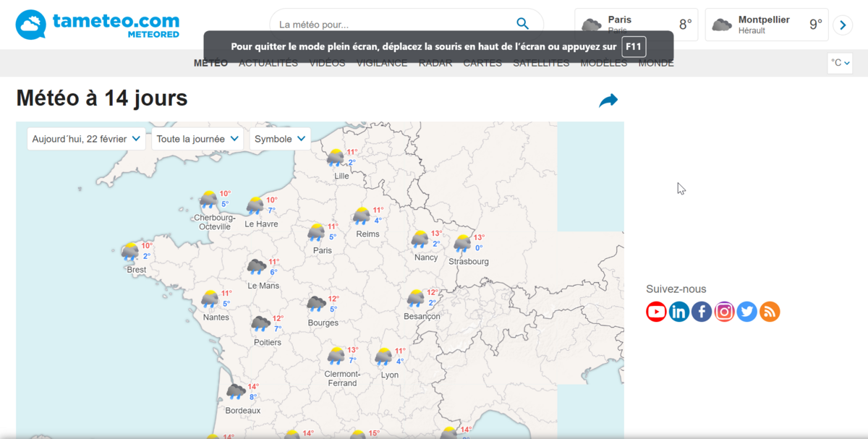Open the Instagram social icon

point(724,312)
